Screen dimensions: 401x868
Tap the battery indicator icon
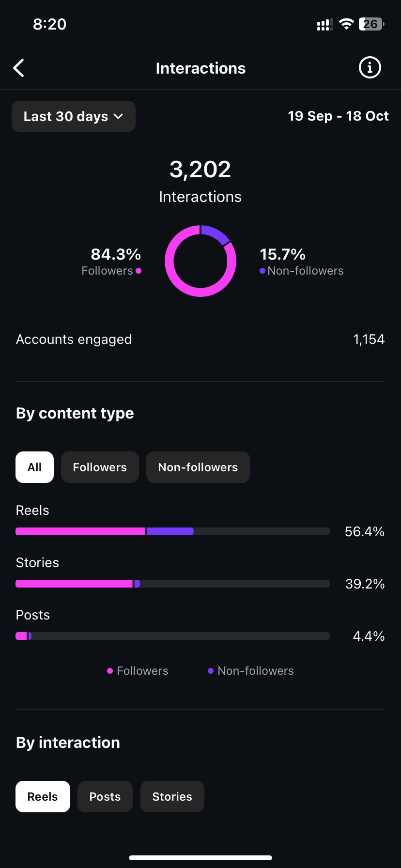point(371,24)
